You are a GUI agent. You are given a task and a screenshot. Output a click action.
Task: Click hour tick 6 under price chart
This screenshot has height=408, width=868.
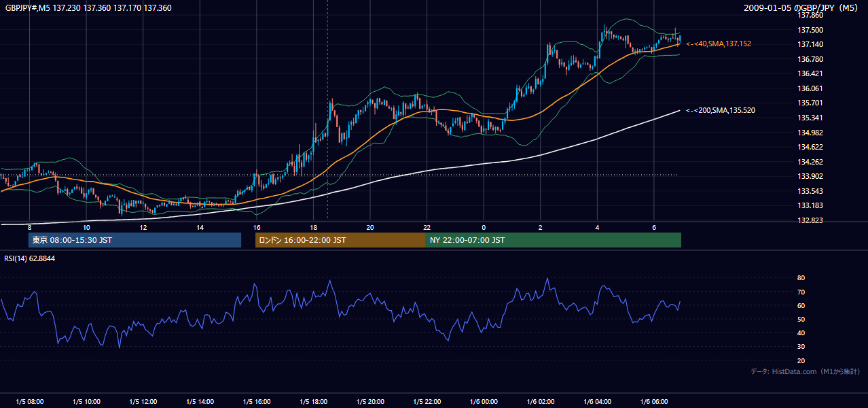pyautogui.click(x=654, y=227)
